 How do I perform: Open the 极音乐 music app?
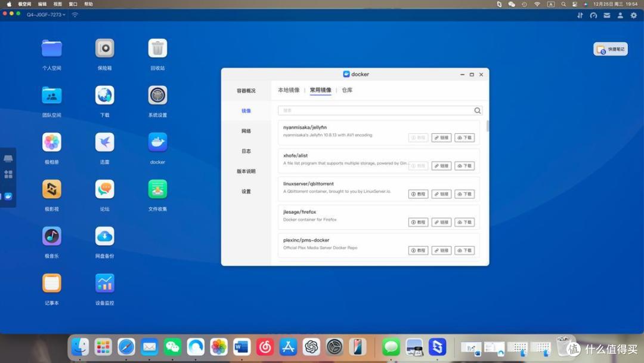coord(52,236)
